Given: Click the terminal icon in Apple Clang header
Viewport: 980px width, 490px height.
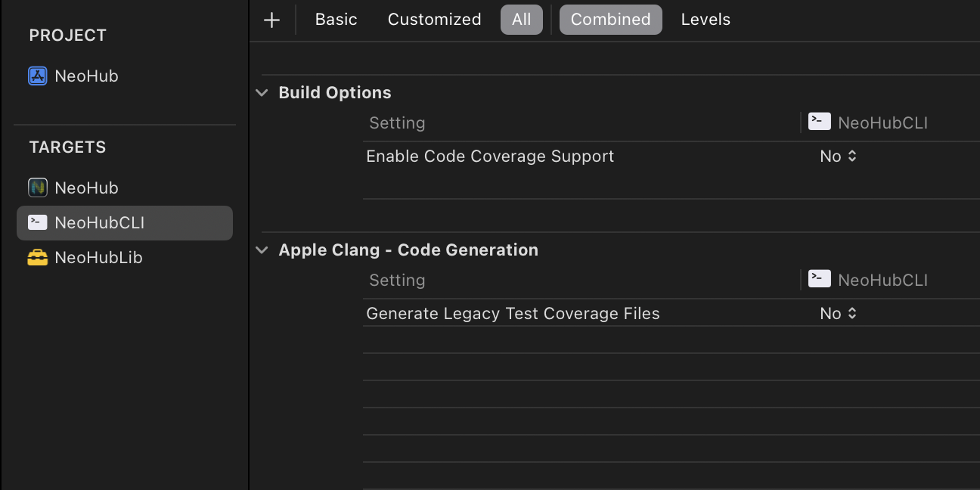Looking at the screenshot, I should coord(820,279).
